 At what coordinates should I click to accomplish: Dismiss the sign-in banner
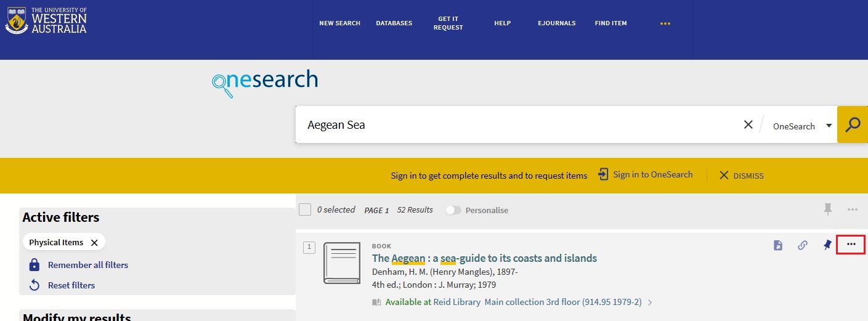point(741,176)
